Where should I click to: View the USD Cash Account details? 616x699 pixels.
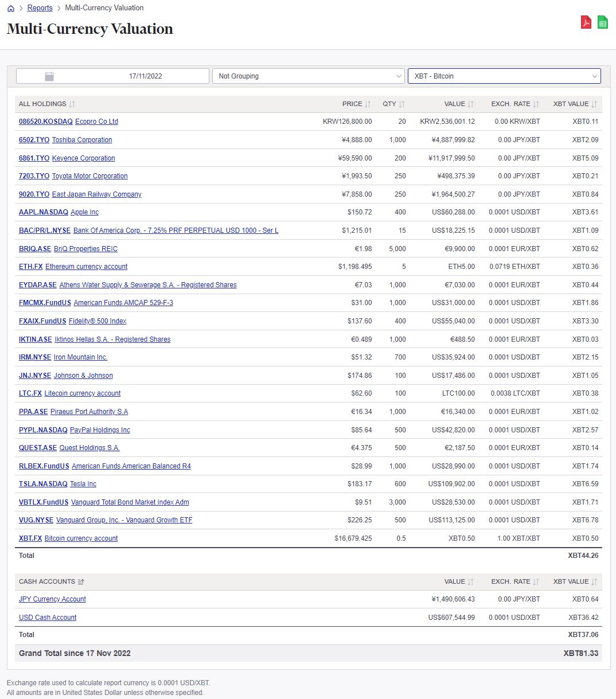pos(48,617)
